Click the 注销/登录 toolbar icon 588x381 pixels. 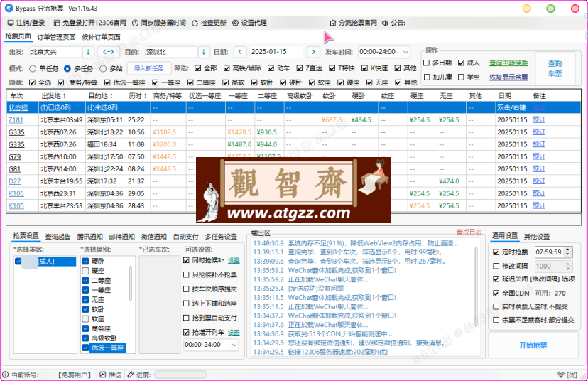tap(11, 23)
